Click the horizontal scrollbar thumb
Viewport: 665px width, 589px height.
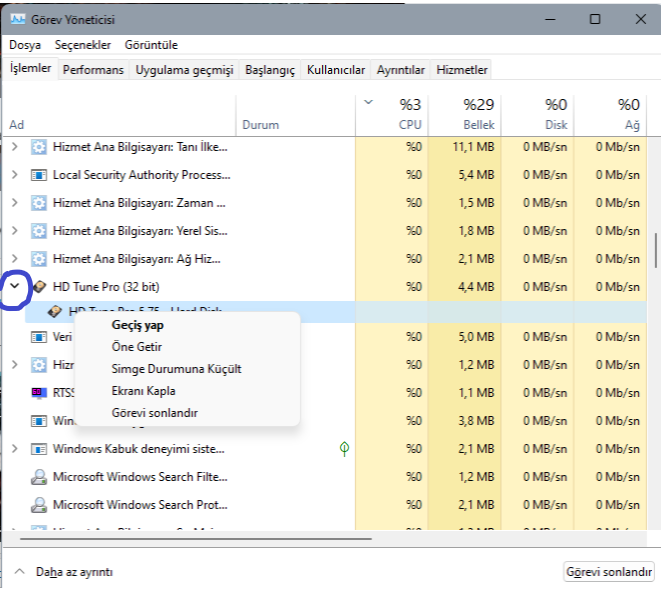pos(196,539)
